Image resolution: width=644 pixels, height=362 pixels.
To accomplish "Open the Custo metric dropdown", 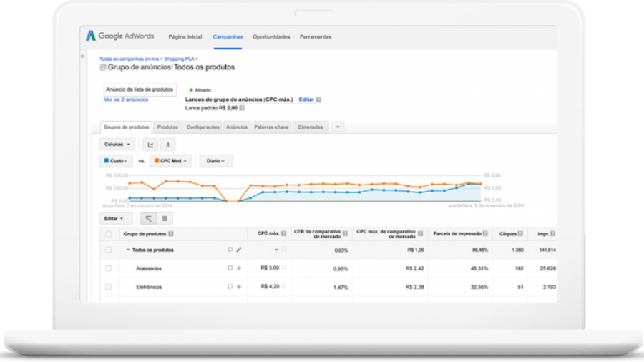I will coord(116,161).
